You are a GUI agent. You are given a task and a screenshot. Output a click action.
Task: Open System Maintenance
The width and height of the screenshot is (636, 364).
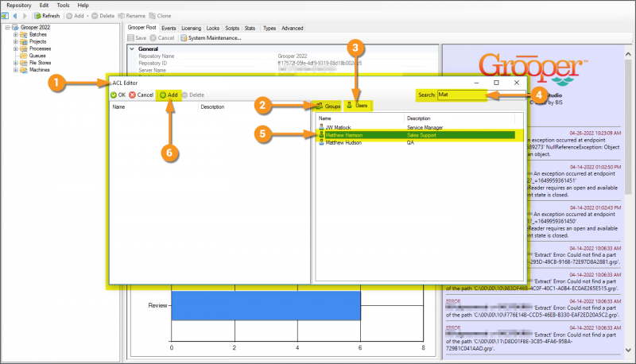click(x=211, y=38)
